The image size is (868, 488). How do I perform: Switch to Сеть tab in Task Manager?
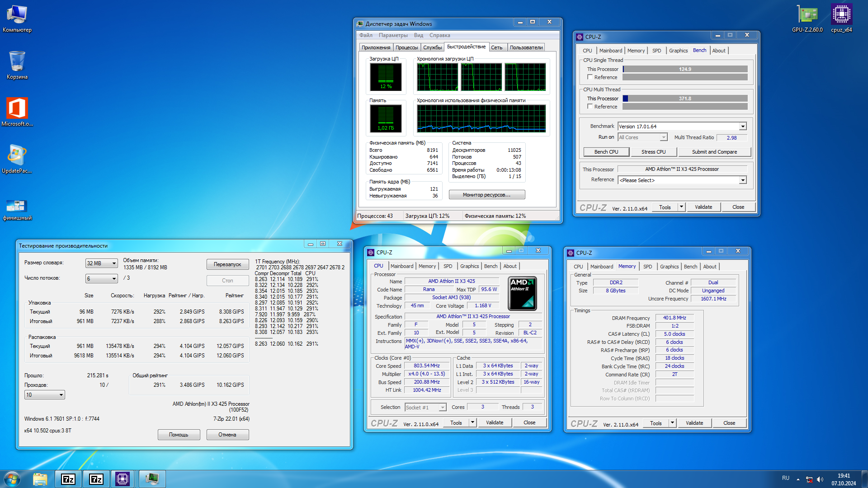click(497, 47)
